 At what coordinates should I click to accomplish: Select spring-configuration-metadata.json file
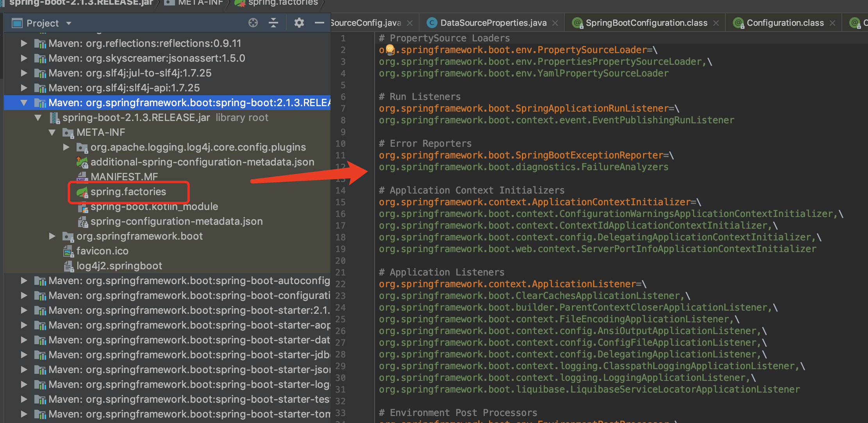point(177,221)
